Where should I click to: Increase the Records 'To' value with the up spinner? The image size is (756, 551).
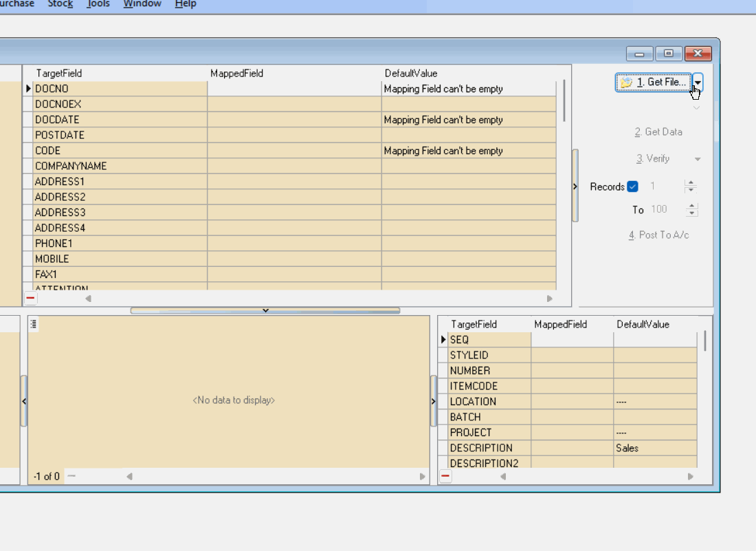click(691, 206)
